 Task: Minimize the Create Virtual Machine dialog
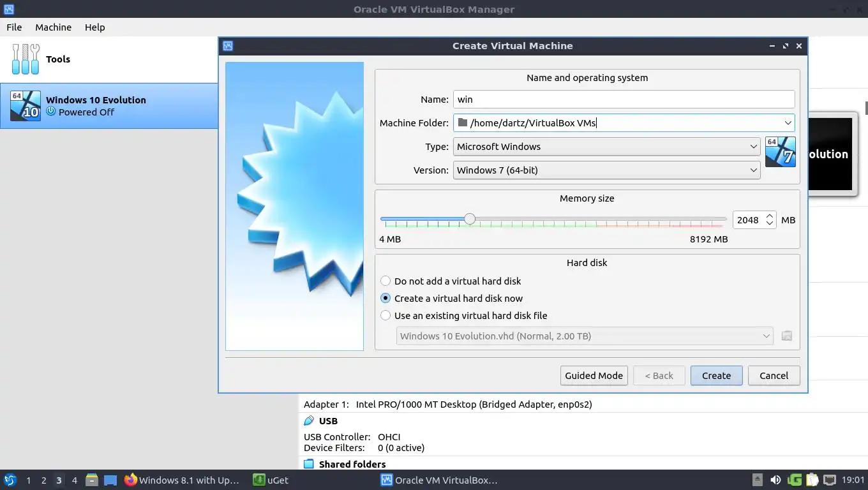(772, 46)
